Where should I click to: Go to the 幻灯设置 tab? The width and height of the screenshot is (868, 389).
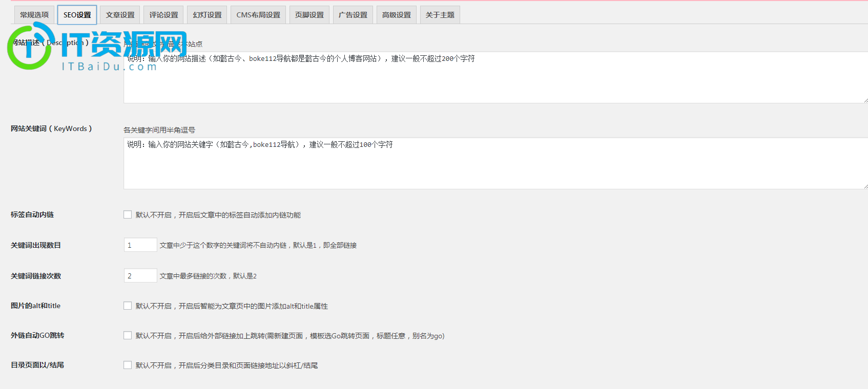(x=208, y=15)
